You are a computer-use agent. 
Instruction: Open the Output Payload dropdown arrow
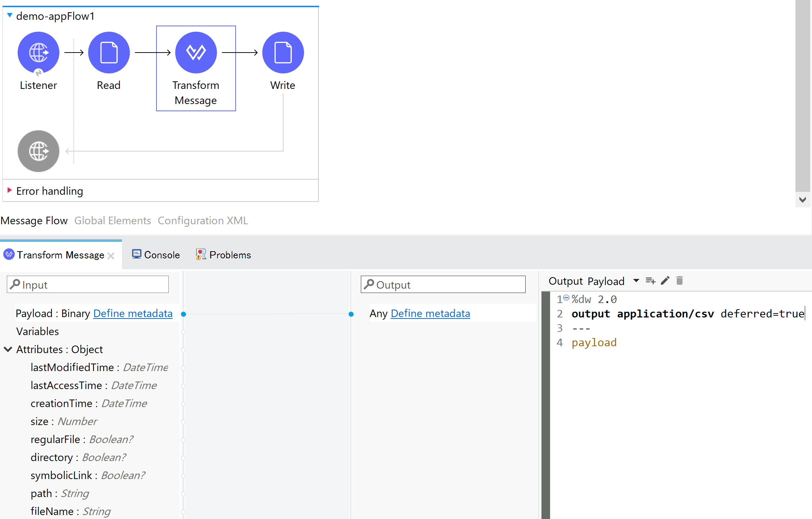(636, 281)
